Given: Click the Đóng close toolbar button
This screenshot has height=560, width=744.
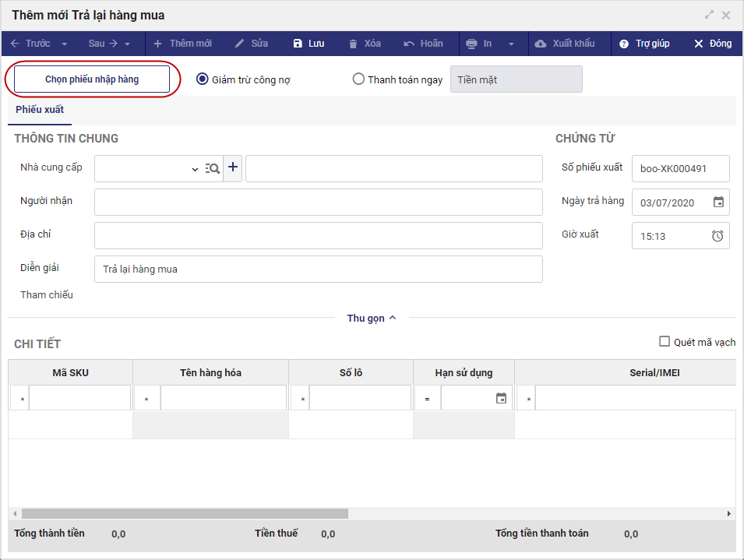Looking at the screenshot, I should point(713,44).
